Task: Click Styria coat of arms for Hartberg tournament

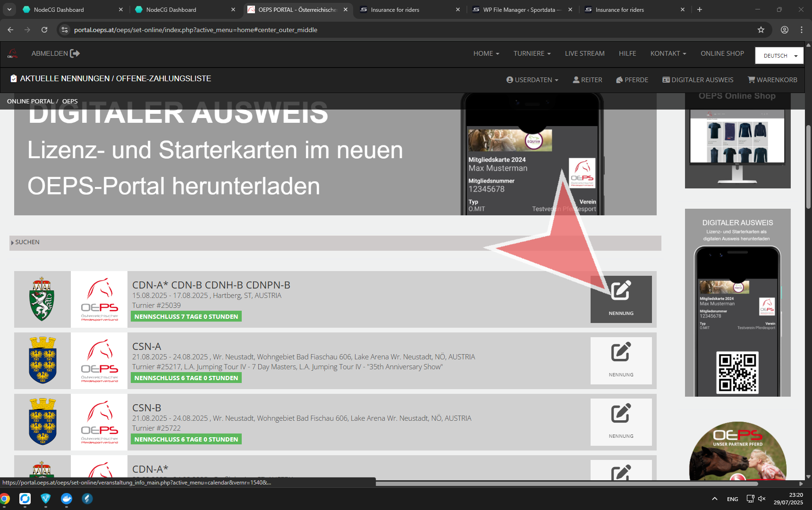Action: 42,299
